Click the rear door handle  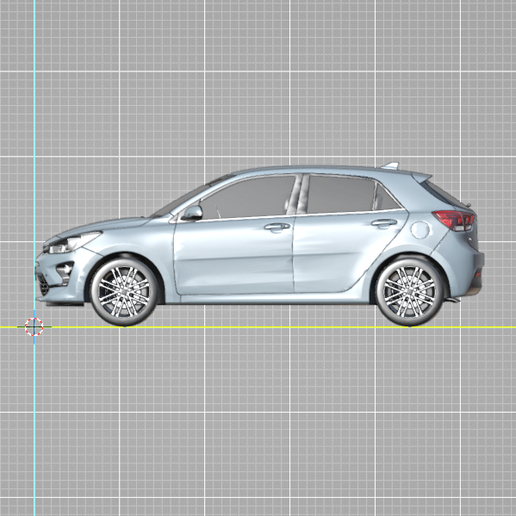[x=384, y=222]
